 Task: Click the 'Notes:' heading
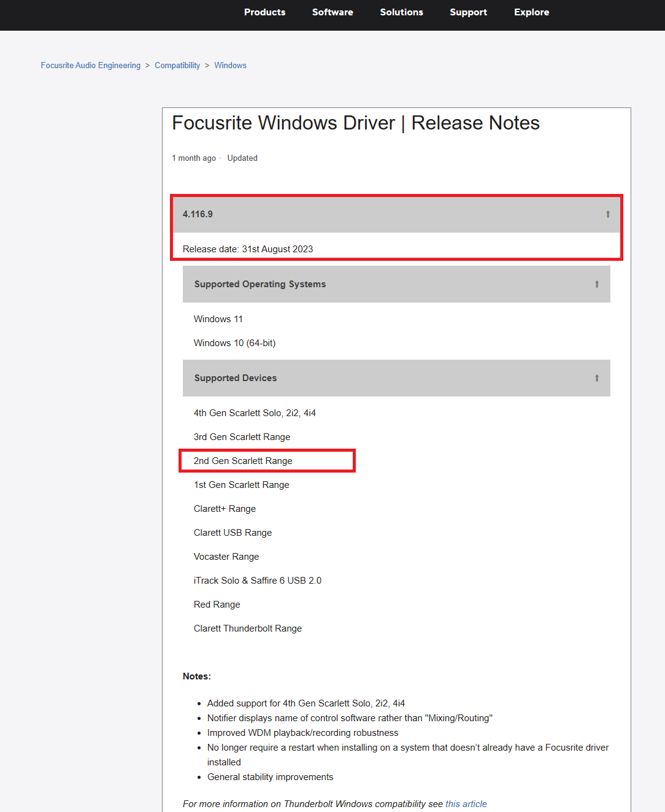pyautogui.click(x=197, y=676)
